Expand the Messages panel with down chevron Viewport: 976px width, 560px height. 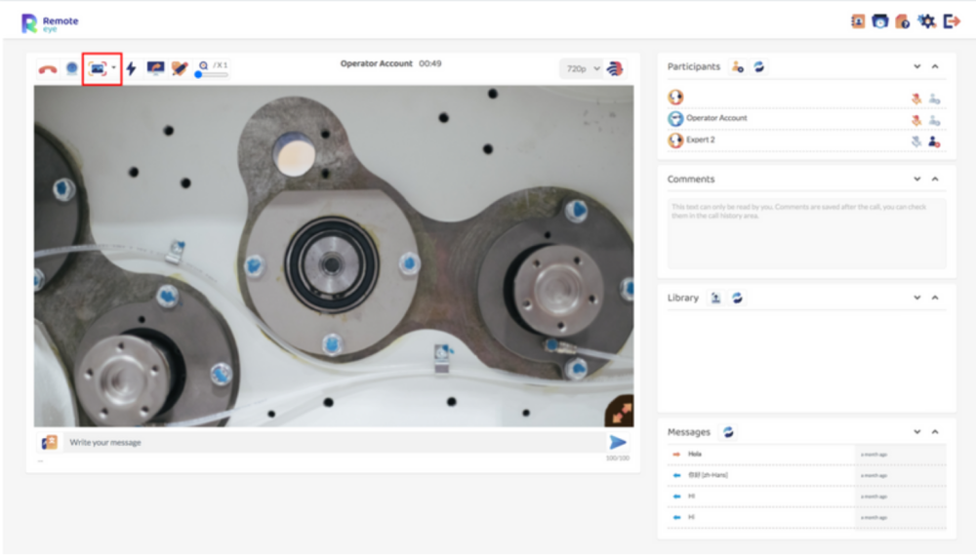(916, 431)
